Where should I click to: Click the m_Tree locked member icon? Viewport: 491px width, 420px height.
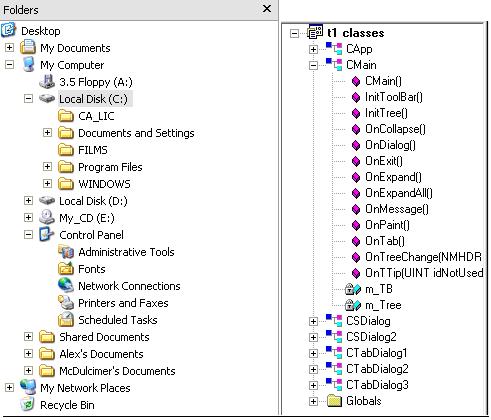click(353, 305)
